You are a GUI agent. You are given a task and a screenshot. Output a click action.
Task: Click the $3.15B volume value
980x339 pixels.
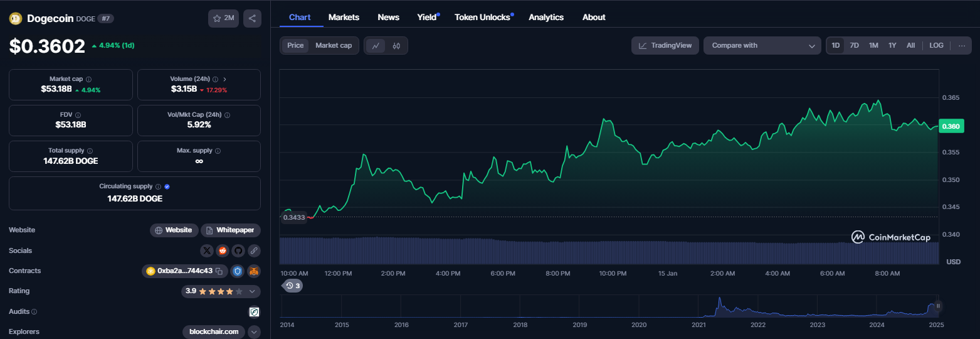coord(184,90)
